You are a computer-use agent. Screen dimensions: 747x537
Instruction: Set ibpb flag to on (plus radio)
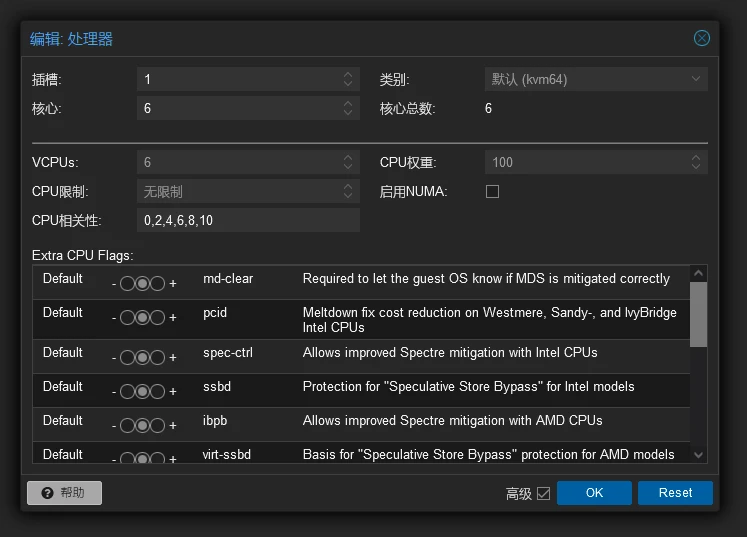coord(158,426)
